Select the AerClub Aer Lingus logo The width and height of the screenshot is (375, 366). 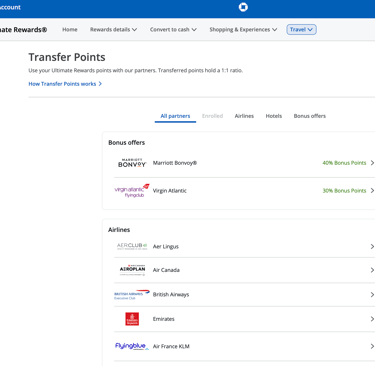click(x=132, y=247)
